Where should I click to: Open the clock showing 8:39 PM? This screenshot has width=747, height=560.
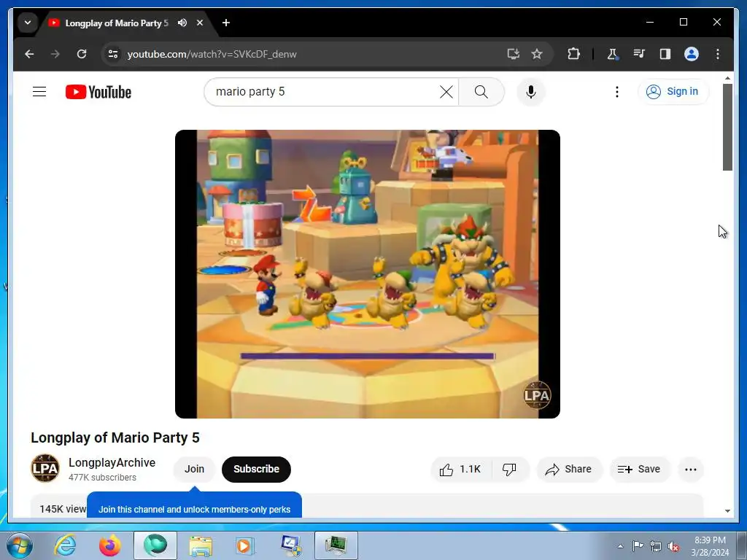[710, 546]
